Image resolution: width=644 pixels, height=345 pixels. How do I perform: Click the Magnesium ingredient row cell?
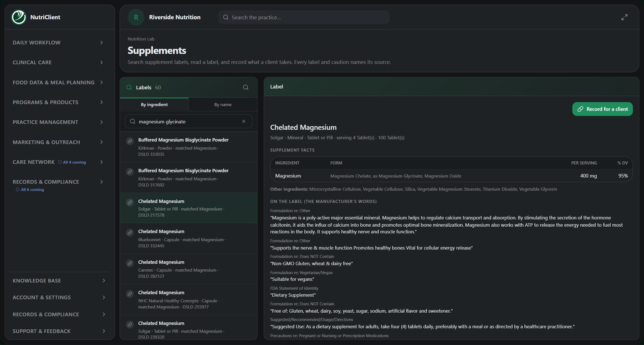coord(288,176)
